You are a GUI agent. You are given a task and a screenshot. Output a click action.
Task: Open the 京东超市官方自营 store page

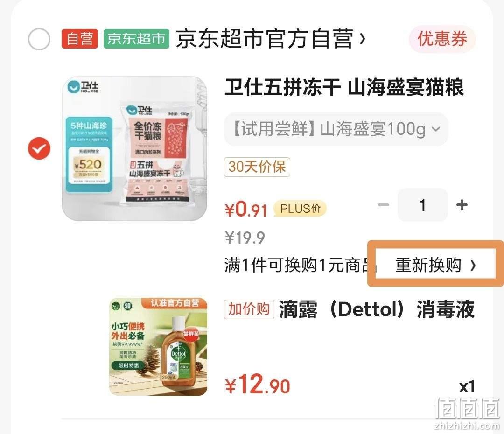click(x=265, y=39)
